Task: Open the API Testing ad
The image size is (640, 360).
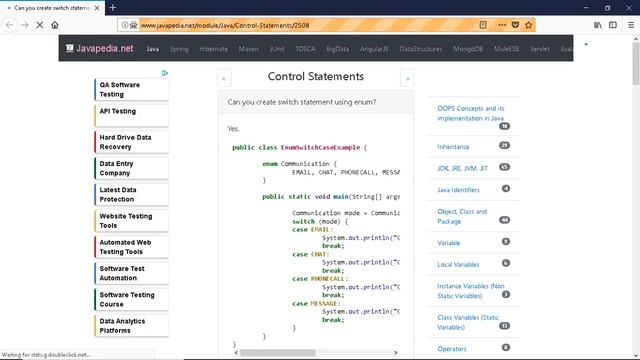Action: pyautogui.click(x=131, y=116)
